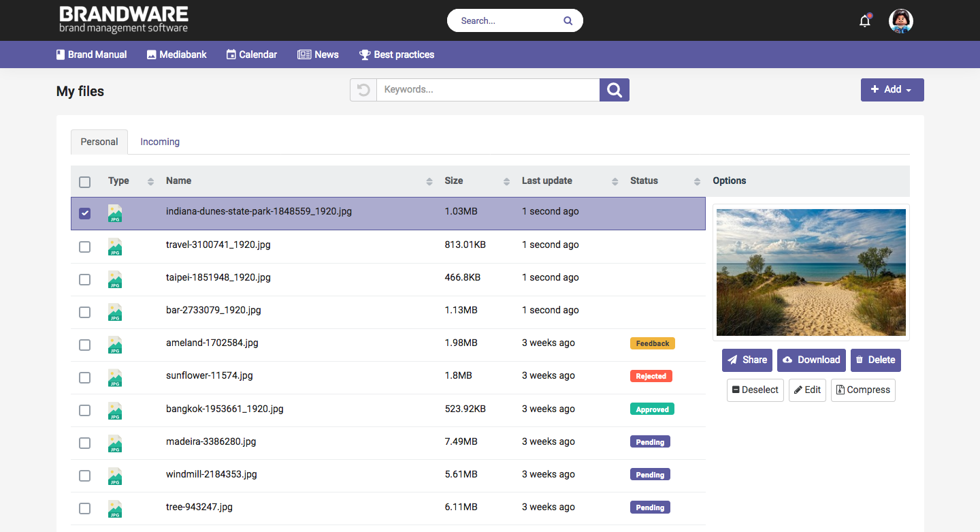
Task: Sort the table by Type column arrows
Action: [151, 181]
